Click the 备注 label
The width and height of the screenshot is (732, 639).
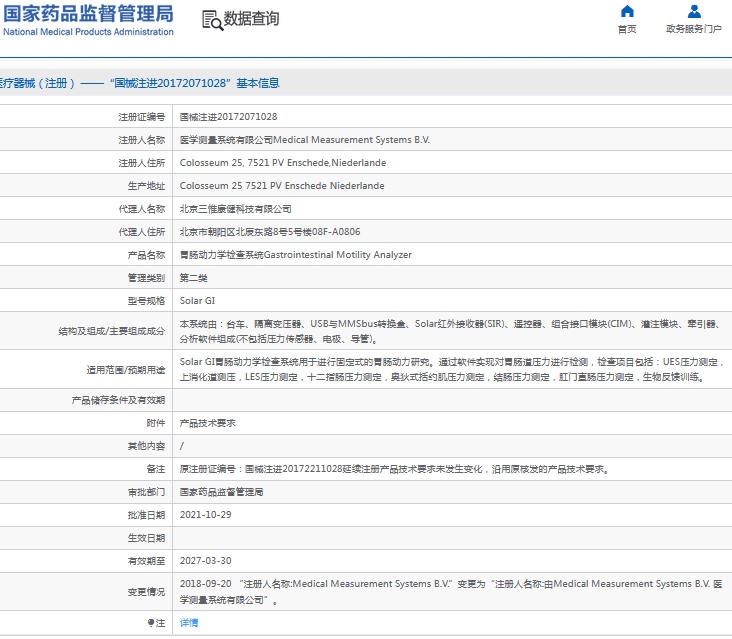tap(156, 469)
